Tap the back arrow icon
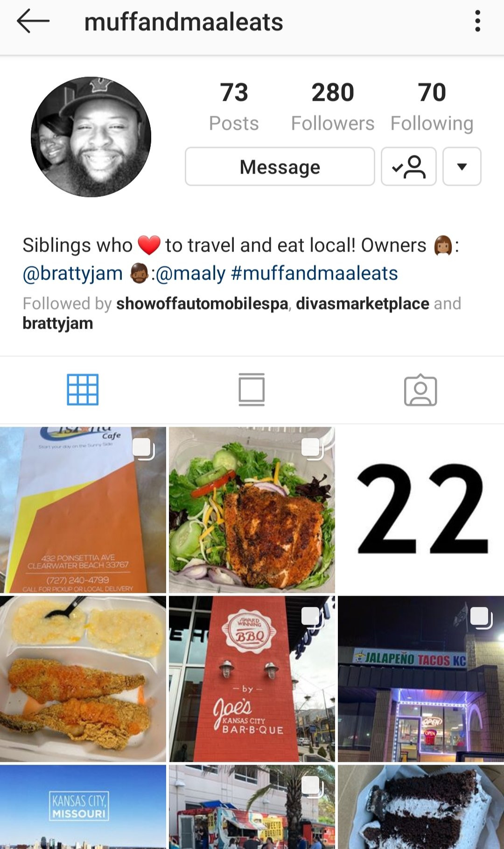The image size is (504, 849). (33, 21)
